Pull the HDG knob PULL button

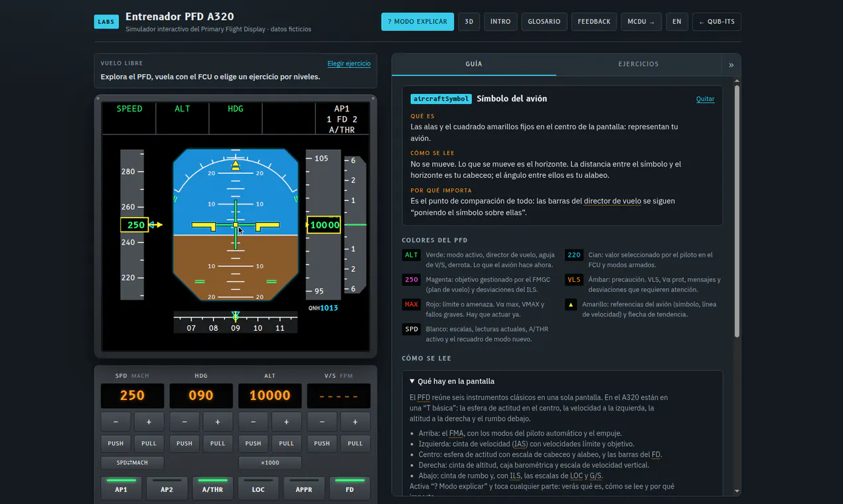(218, 443)
